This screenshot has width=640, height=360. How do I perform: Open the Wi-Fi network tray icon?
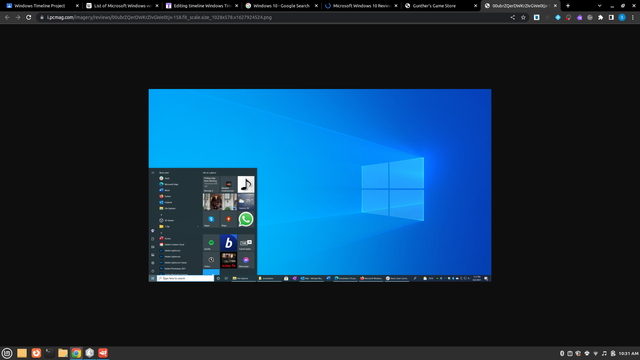tap(596, 353)
